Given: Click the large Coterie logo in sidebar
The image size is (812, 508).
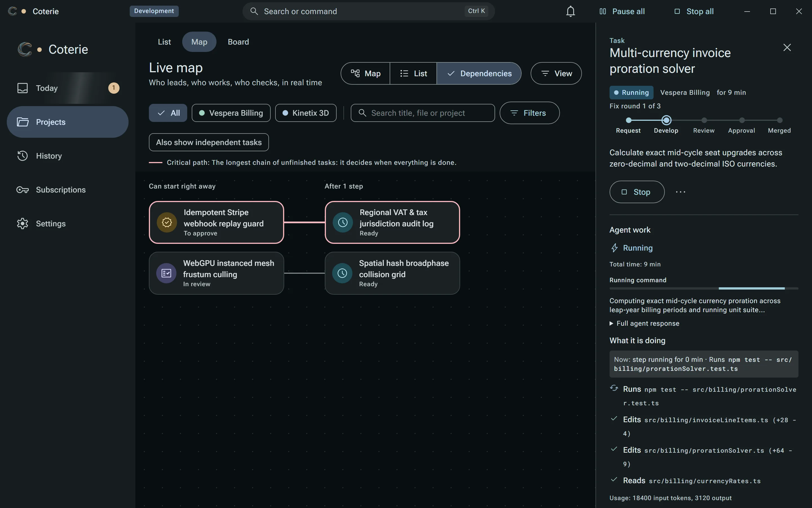Looking at the screenshot, I should [x=25, y=49].
